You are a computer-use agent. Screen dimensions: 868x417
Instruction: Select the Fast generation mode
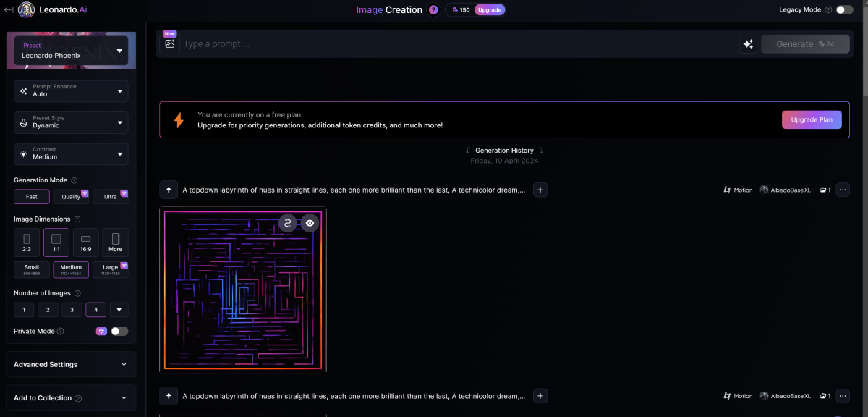(x=32, y=197)
